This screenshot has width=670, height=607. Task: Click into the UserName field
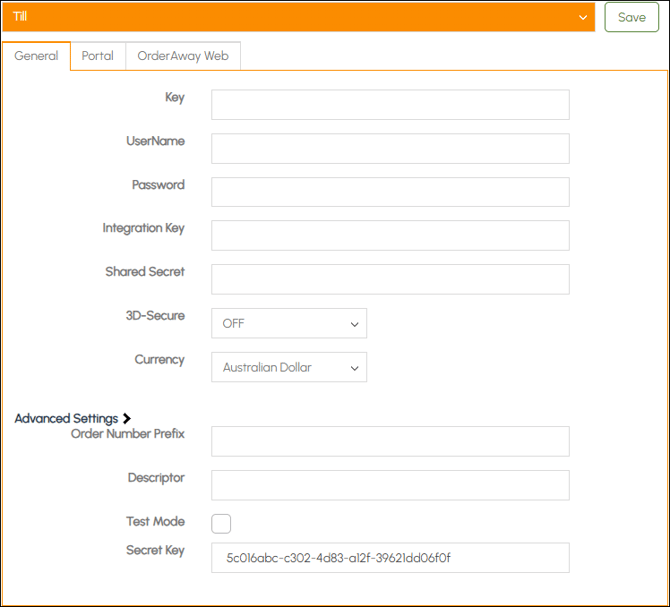(390, 149)
